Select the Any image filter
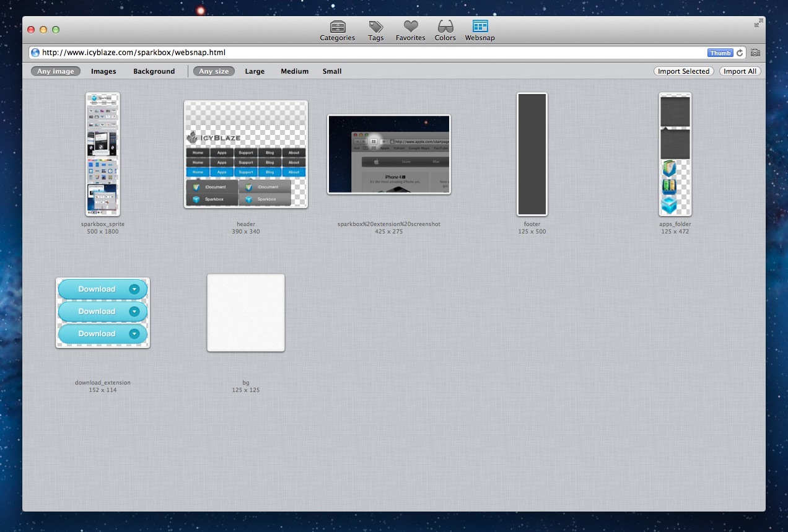The image size is (788, 532). (56, 71)
